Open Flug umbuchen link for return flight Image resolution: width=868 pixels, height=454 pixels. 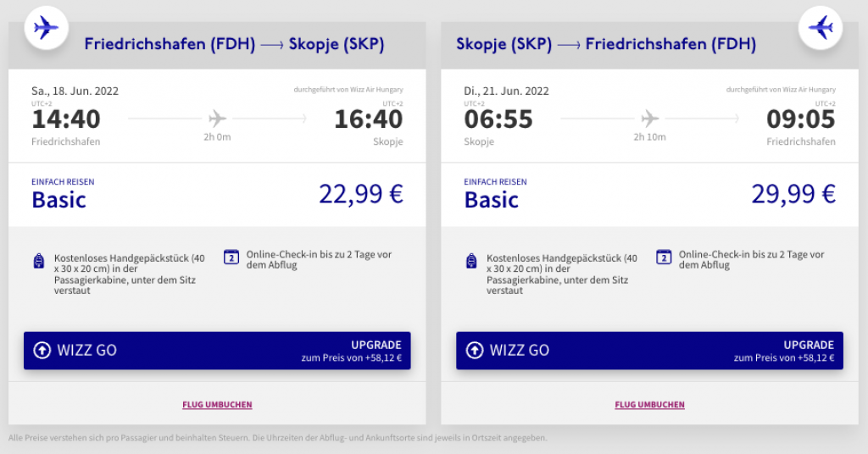649,405
